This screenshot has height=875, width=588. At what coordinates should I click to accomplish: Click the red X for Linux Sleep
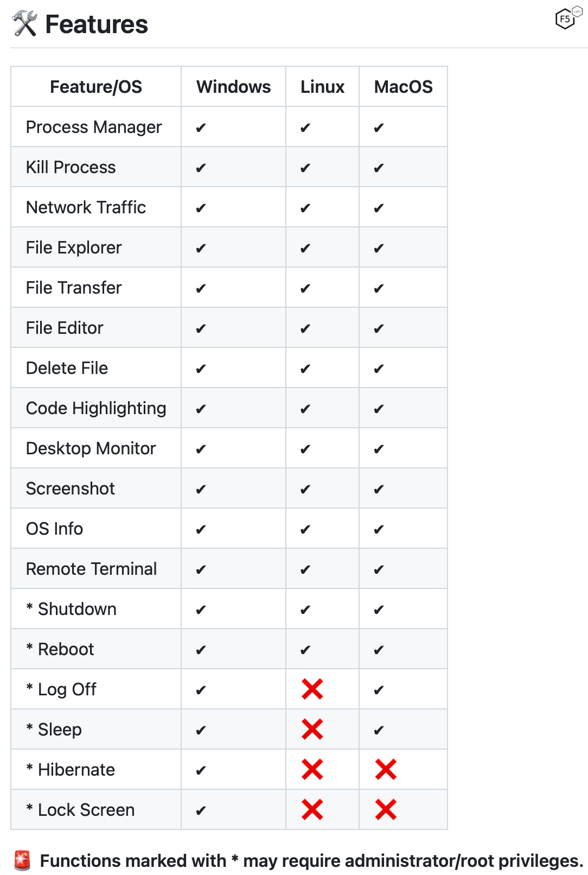click(312, 730)
